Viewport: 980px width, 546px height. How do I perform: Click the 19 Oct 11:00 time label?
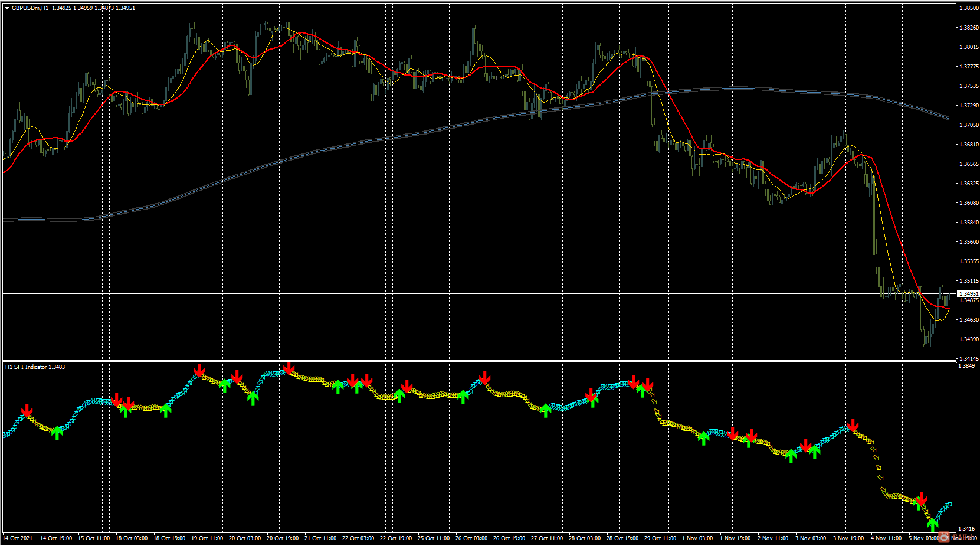(x=207, y=538)
